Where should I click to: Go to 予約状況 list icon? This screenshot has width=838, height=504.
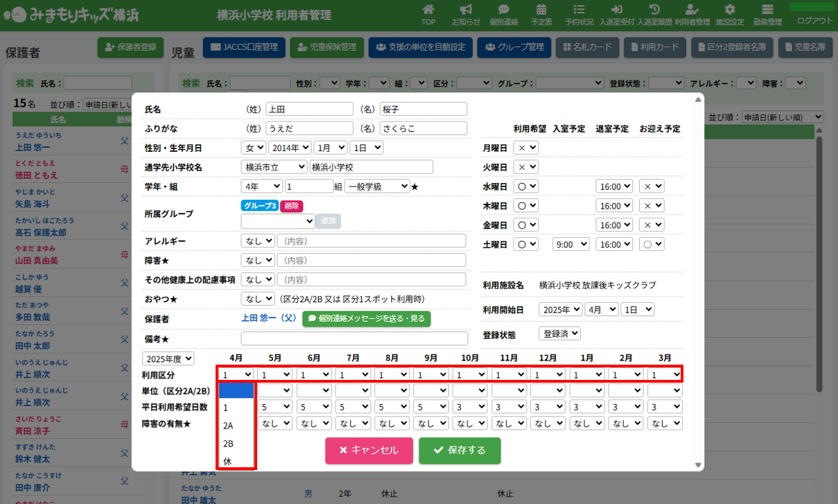(x=579, y=10)
